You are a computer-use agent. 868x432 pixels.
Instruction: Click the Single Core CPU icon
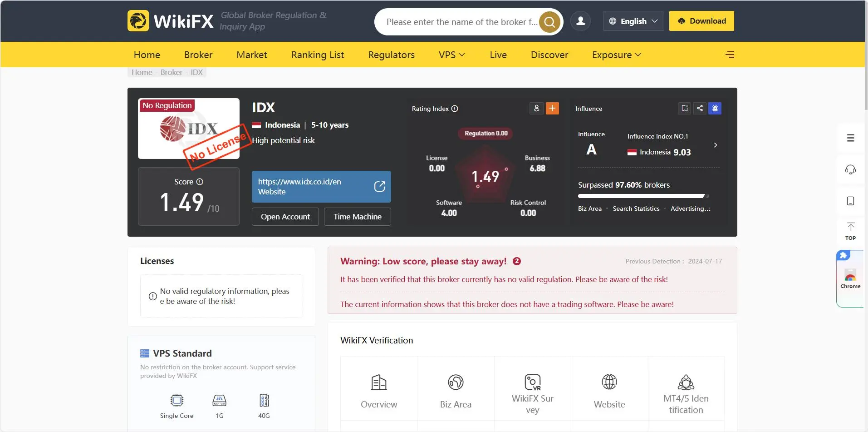(177, 400)
